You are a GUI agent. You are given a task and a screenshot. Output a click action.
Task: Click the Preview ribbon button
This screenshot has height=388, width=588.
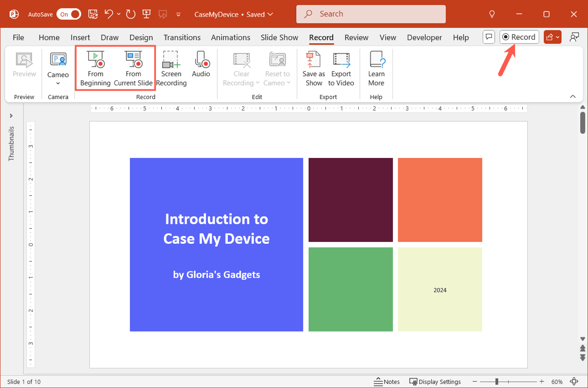[24, 64]
